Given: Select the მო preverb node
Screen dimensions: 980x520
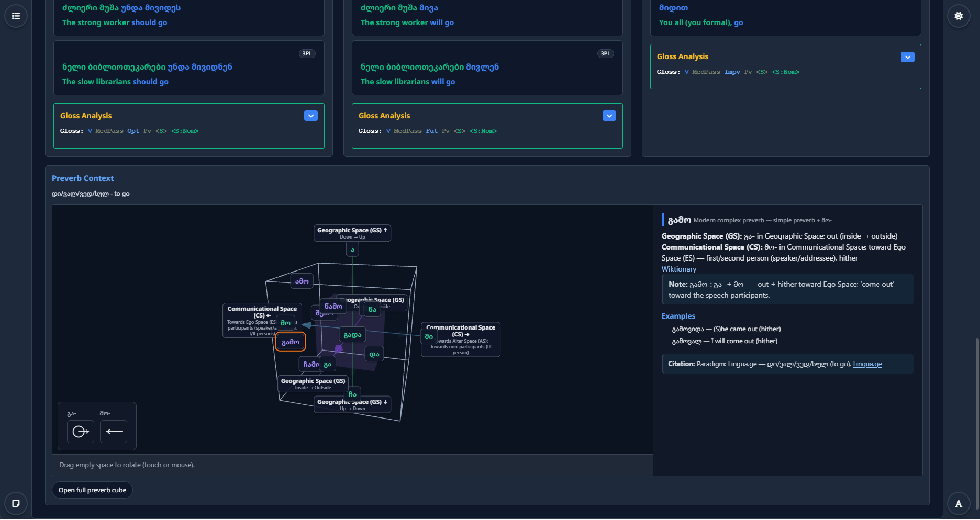Looking at the screenshot, I should [x=285, y=323].
